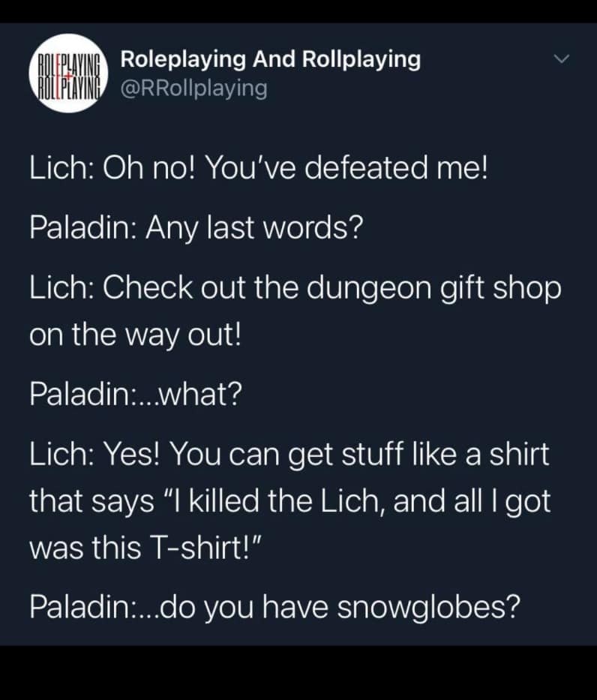The height and width of the screenshot is (700, 597).
Task: Click the word "killed" in the tweet
Action: point(224,501)
